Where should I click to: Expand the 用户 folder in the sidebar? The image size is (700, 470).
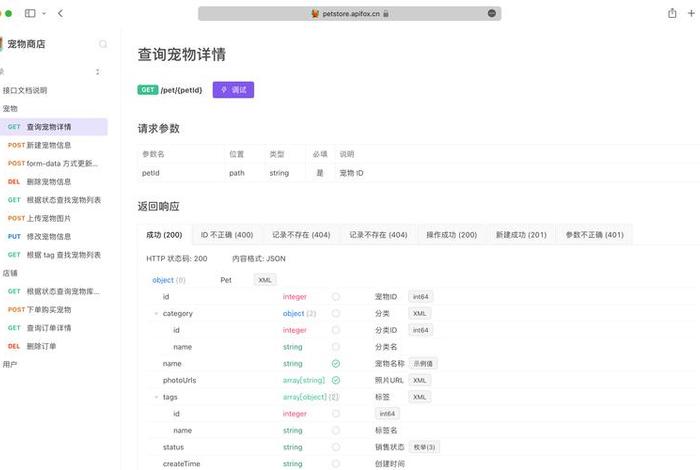pyautogui.click(x=10, y=365)
